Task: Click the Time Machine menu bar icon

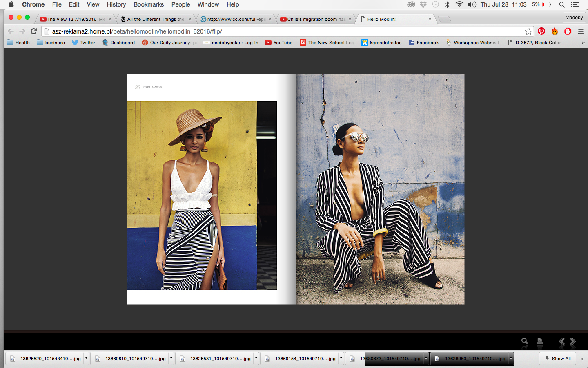Action: point(435,4)
